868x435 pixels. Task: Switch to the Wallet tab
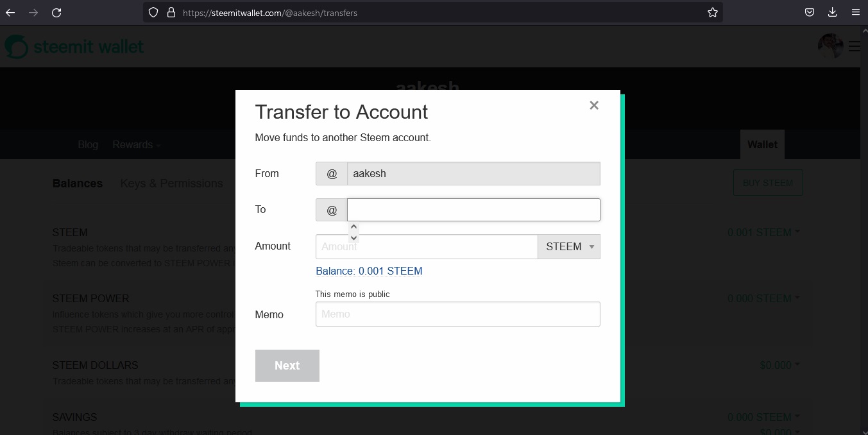tap(762, 144)
